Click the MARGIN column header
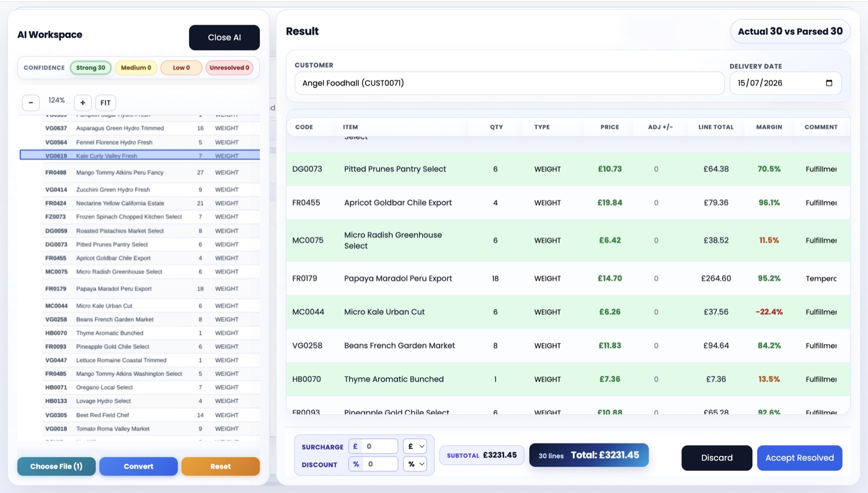The image size is (868, 493). (x=769, y=127)
